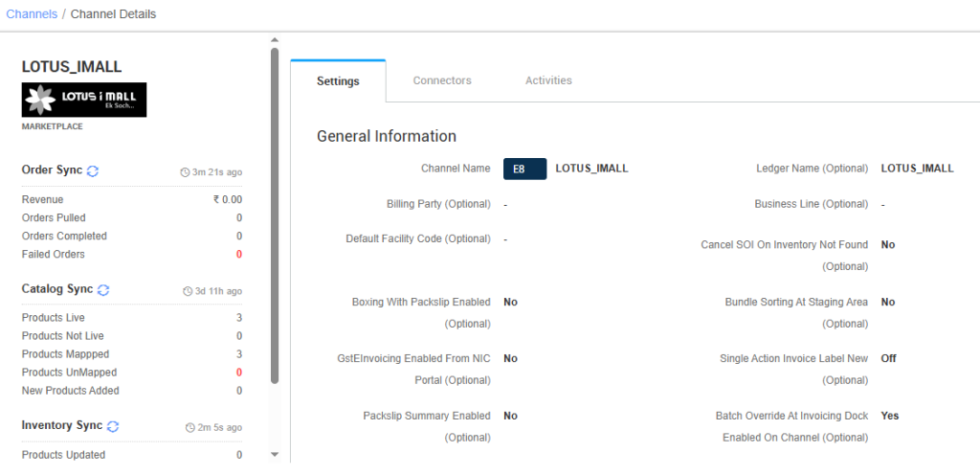This screenshot has width=980, height=475.
Task: Click the GstEInvoicing Enabled value No
Action: tap(511, 359)
